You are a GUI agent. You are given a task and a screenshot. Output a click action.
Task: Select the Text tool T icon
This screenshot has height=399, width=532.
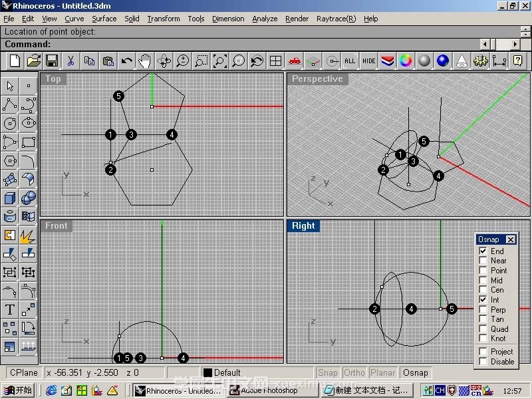10,310
